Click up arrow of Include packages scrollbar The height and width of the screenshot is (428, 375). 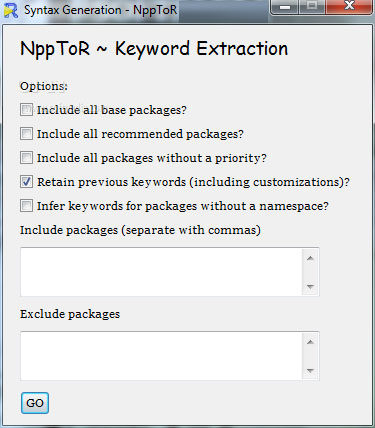pyautogui.click(x=310, y=258)
